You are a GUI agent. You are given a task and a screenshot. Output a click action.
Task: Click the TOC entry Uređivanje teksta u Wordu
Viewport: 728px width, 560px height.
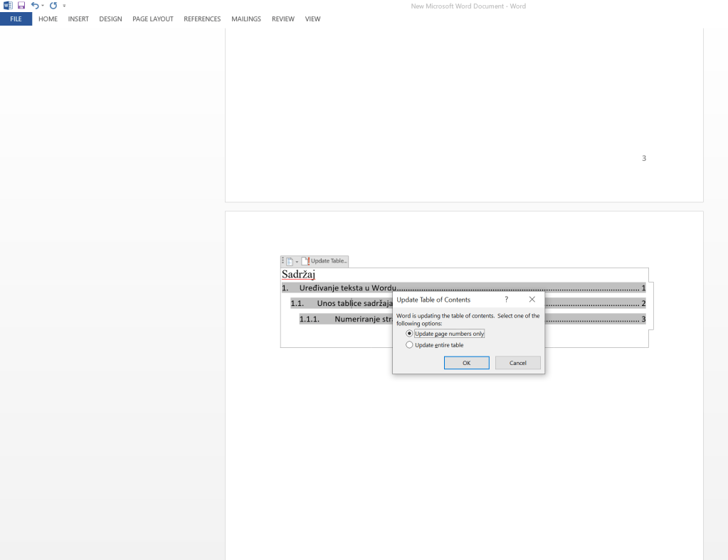[346, 288]
